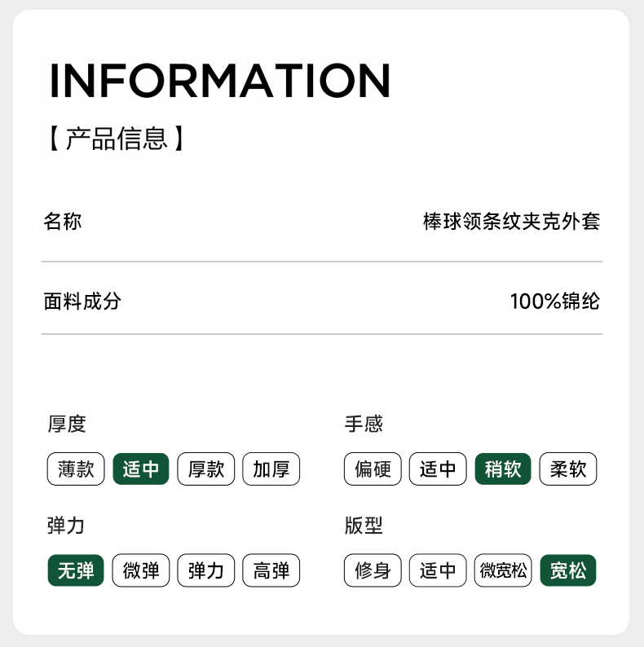This screenshot has width=644, height=647.
Task: Select 适中 under 版型
Action: pyautogui.click(x=438, y=570)
